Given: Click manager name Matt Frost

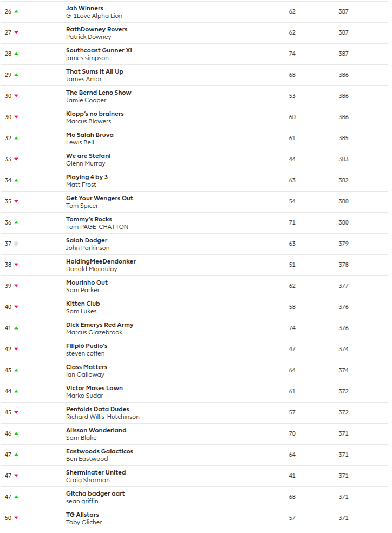Looking at the screenshot, I should coord(81,185).
